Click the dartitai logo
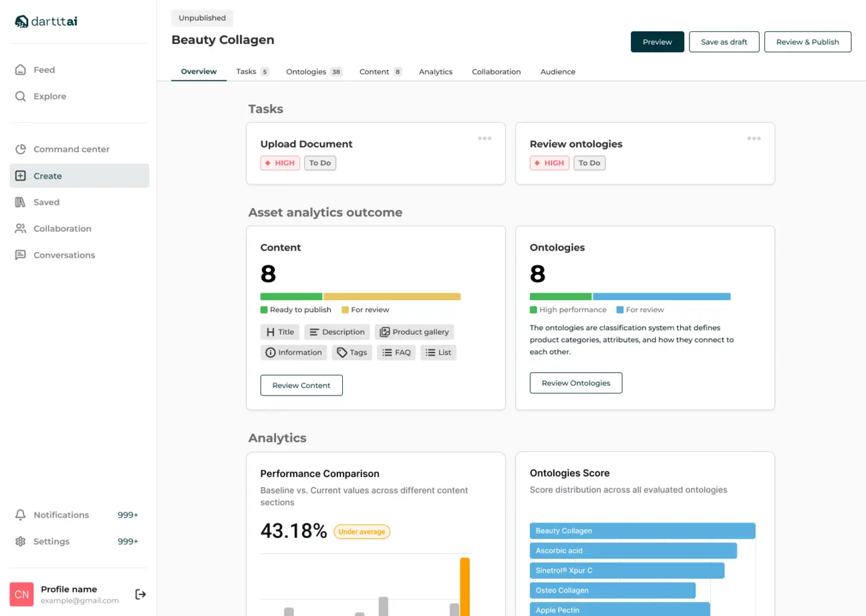866x616 pixels. (x=46, y=21)
